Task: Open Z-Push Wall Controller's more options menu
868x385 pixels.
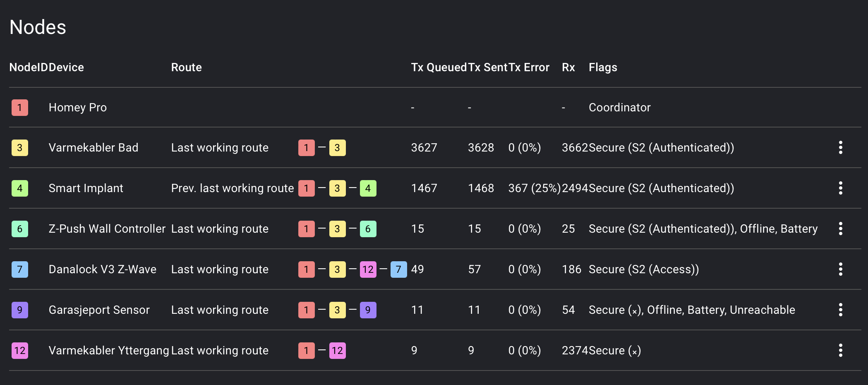Action: pos(840,229)
